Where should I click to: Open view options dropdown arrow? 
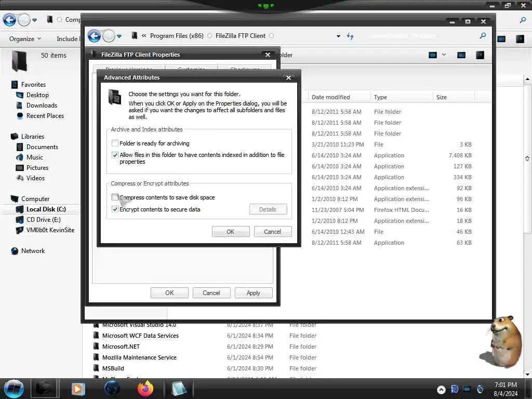pyautogui.click(x=444, y=55)
